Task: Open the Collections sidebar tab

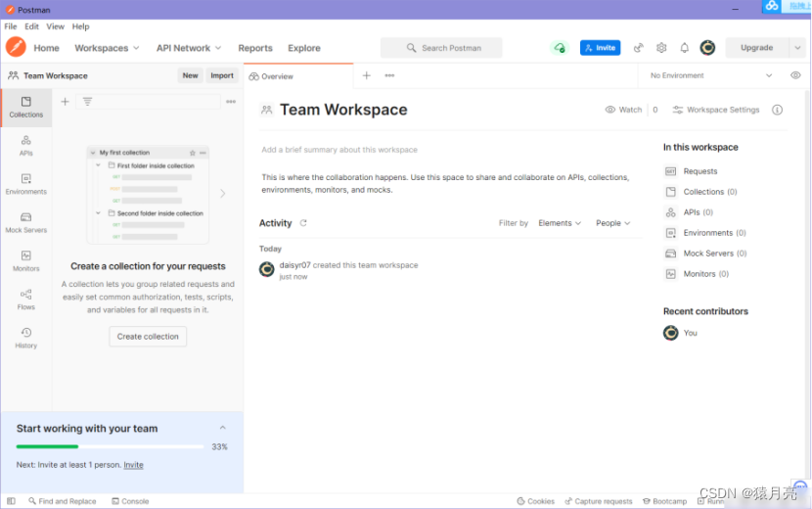Action: 25,108
